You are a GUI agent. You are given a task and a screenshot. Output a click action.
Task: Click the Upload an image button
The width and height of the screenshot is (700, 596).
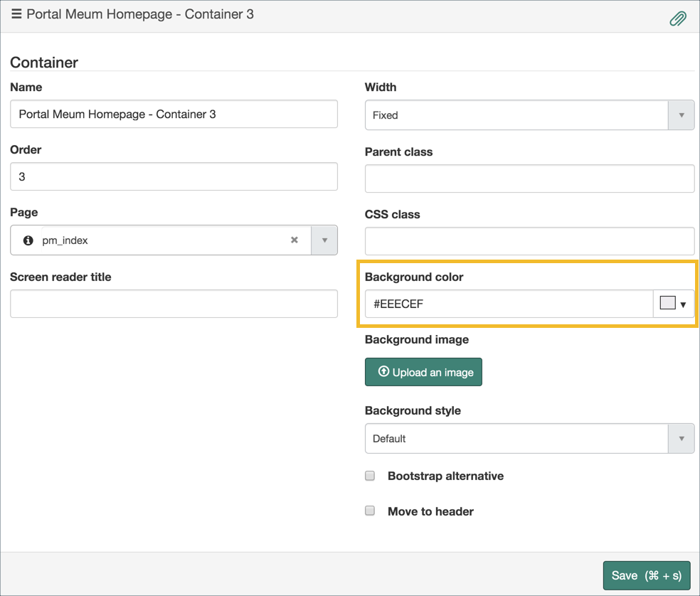(423, 371)
